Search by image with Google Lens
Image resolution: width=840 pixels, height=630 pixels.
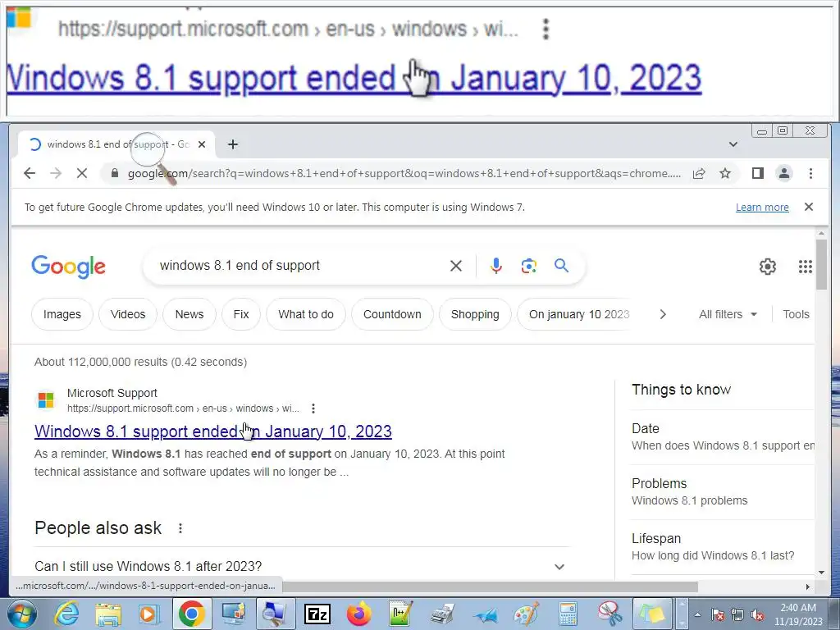point(528,266)
